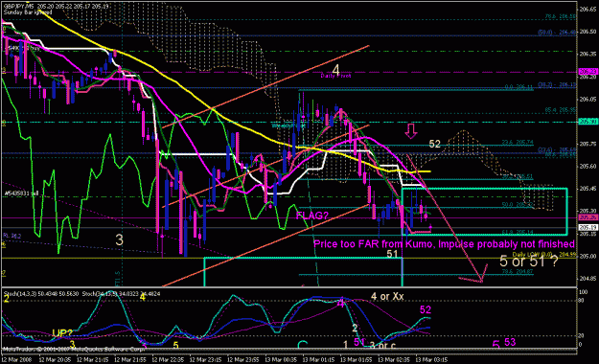This screenshot has height=364, width=599.
Task: Click the 205.60 price axis value
Action: tap(588, 166)
